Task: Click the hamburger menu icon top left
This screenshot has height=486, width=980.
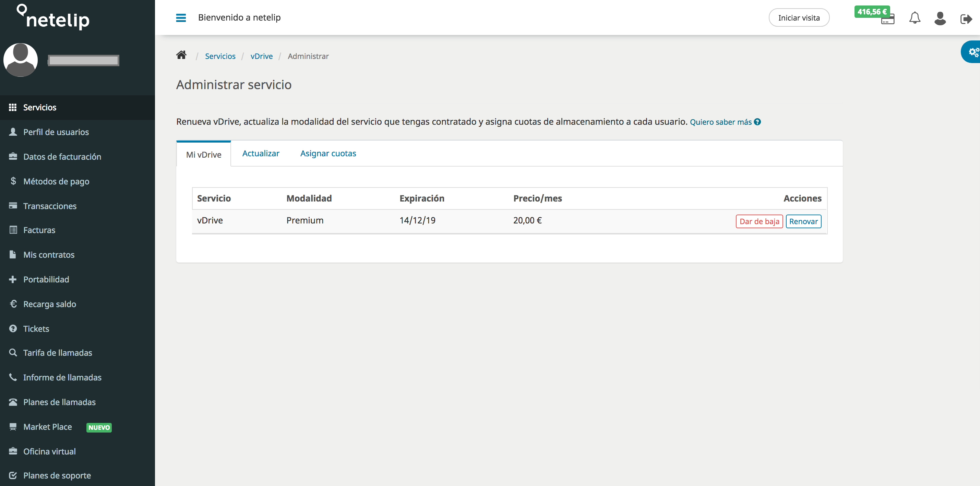Action: point(181,17)
